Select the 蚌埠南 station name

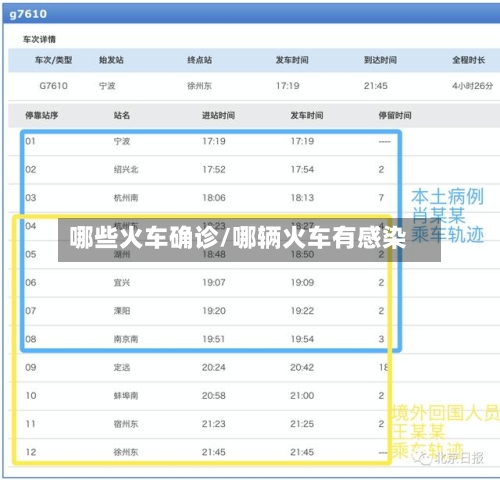(126, 396)
